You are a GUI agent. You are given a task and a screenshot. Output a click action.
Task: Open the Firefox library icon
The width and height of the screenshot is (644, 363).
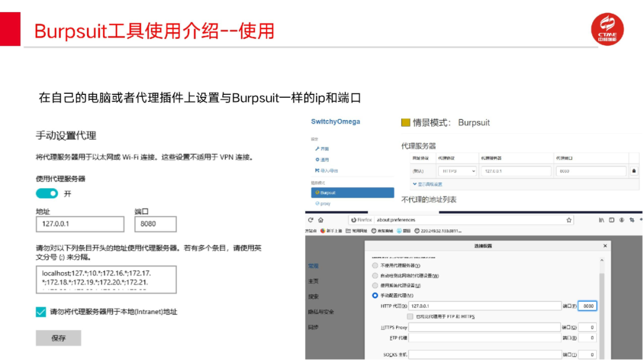tap(601, 220)
